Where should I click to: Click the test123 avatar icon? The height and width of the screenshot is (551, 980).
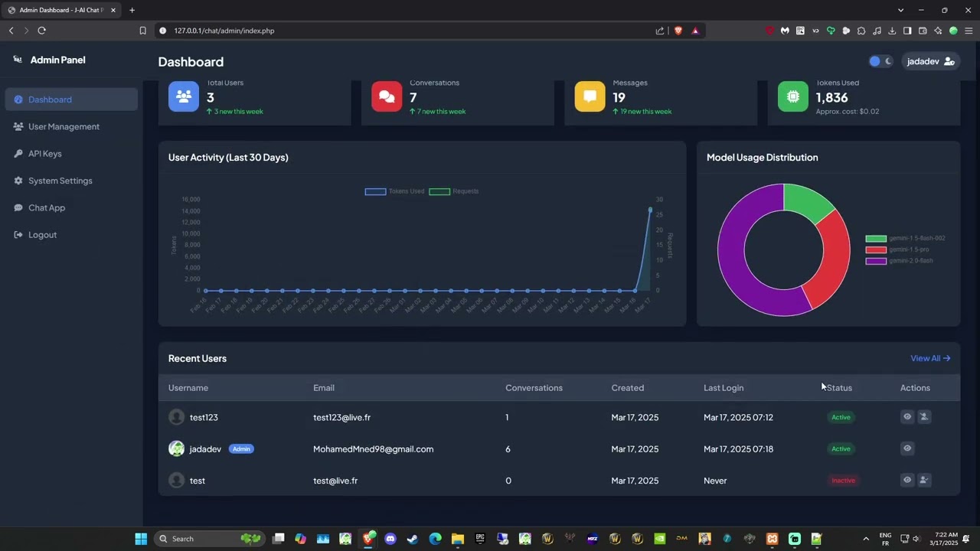click(177, 417)
